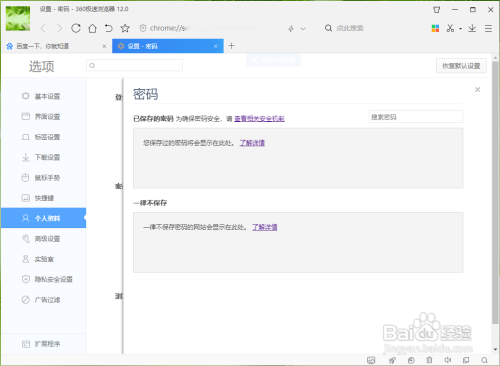Screen dimensions: 500x366
Task: Select 个人资料 in sidebar
Action: [43, 218]
